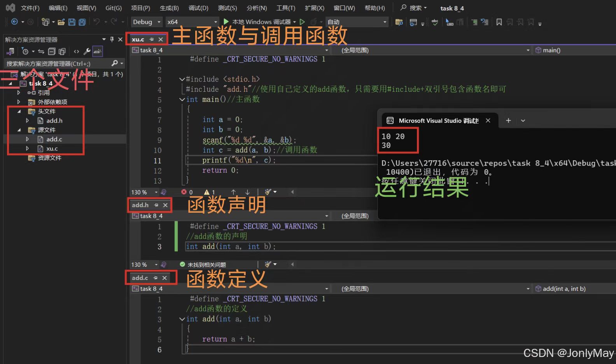Start debugging with green play button
This screenshot has height=364, width=616.
[226, 22]
